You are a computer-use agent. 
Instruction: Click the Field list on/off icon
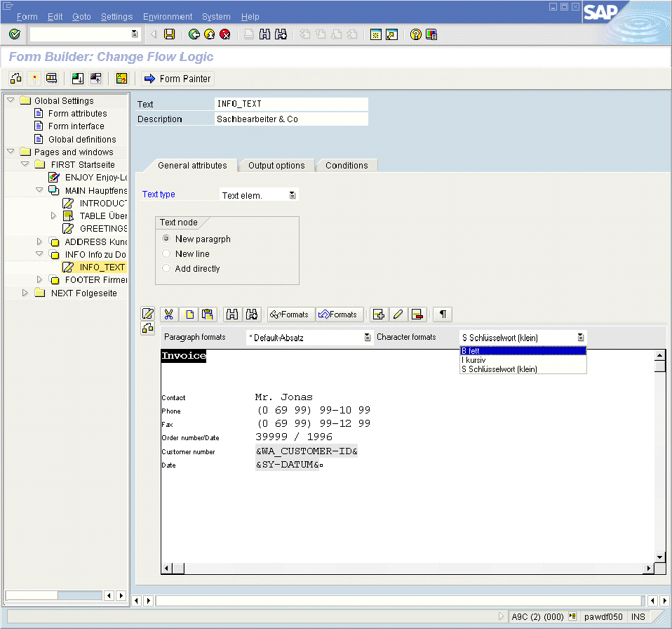point(52,79)
